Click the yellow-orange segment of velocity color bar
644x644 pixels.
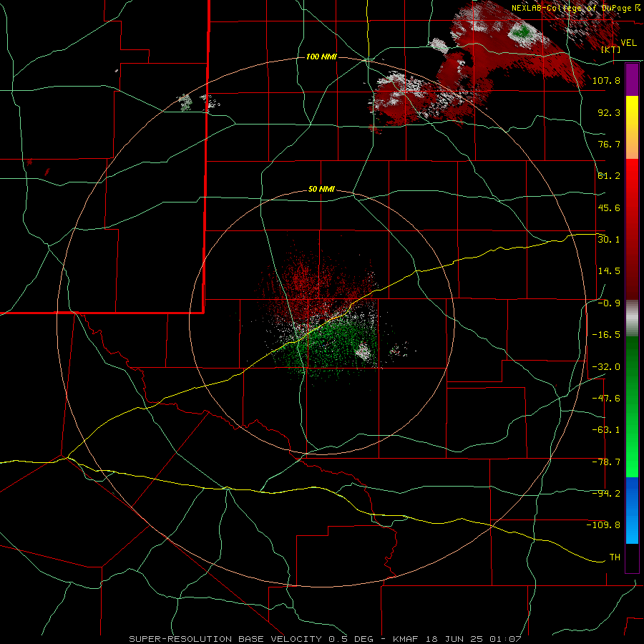[x=632, y=127]
